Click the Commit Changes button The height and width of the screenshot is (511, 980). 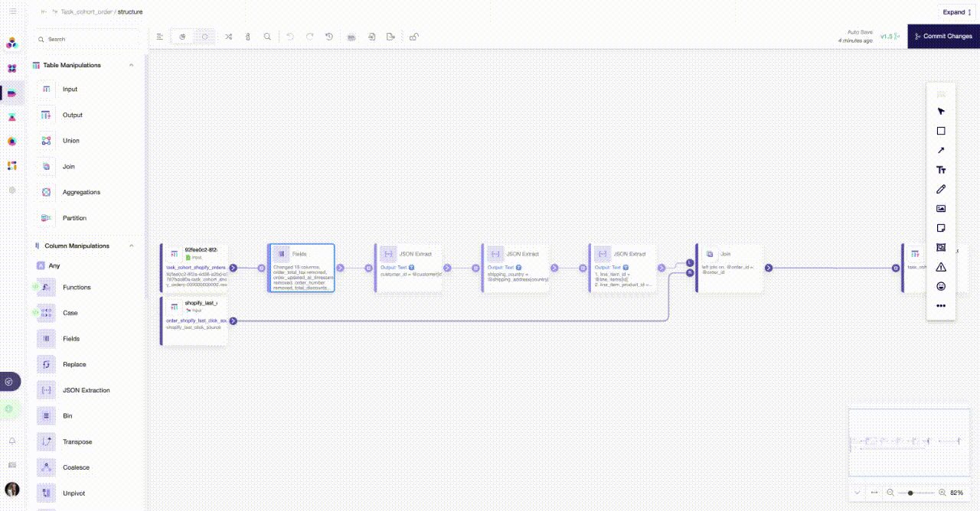pos(942,36)
